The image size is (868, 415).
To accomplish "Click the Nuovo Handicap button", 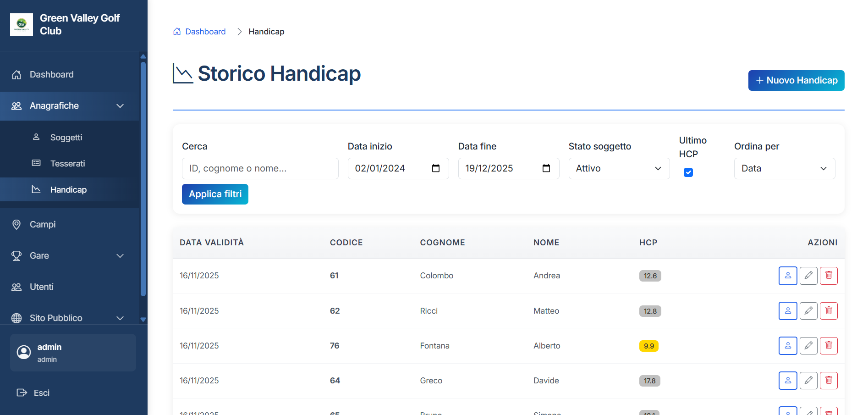I will point(796,80).
